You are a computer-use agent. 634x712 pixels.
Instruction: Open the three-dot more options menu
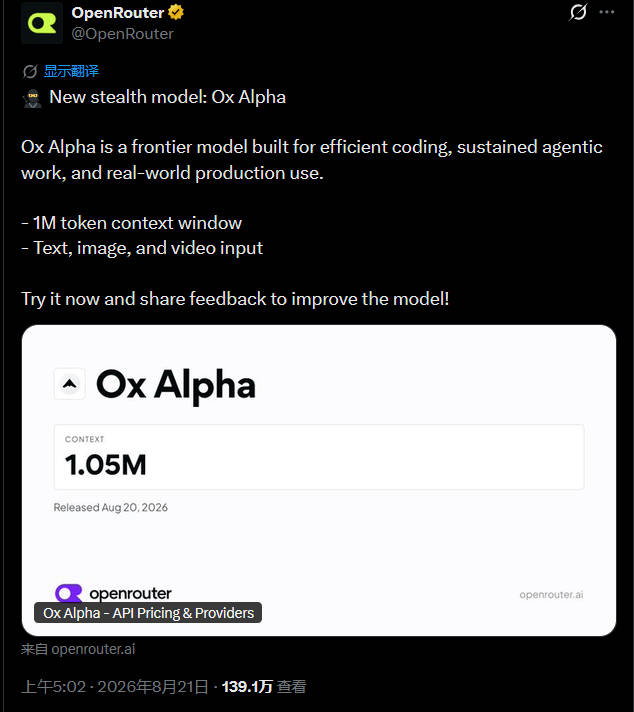607,12
